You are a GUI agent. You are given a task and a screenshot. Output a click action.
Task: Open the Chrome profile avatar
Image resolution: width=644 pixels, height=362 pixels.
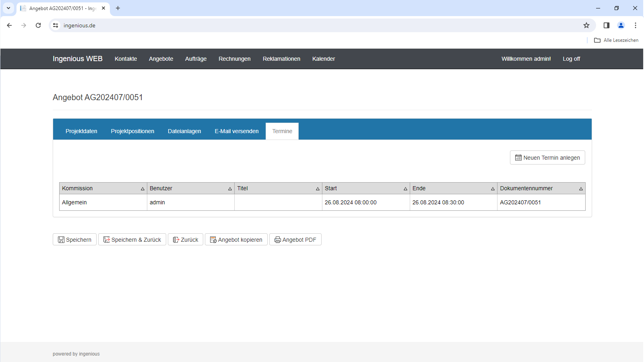tap(621, 25)
